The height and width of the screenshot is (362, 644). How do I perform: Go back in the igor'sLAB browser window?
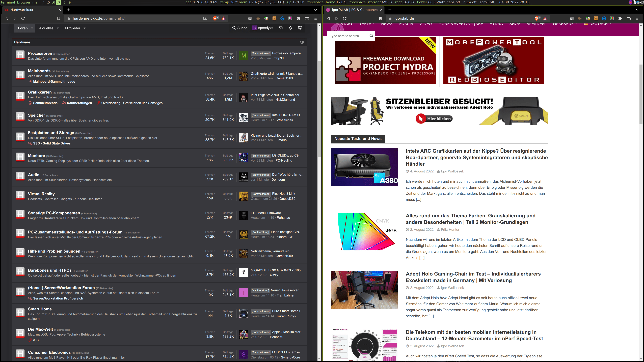329,18
